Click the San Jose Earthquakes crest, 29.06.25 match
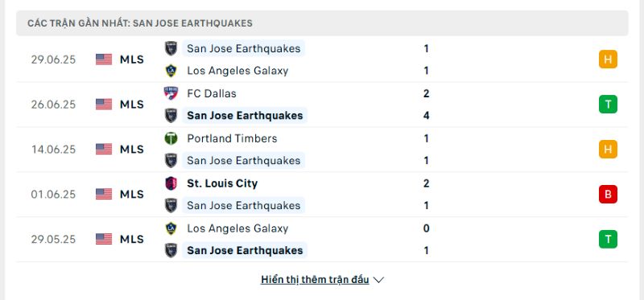Screen dimensions: 644x300 click(171, 48)
